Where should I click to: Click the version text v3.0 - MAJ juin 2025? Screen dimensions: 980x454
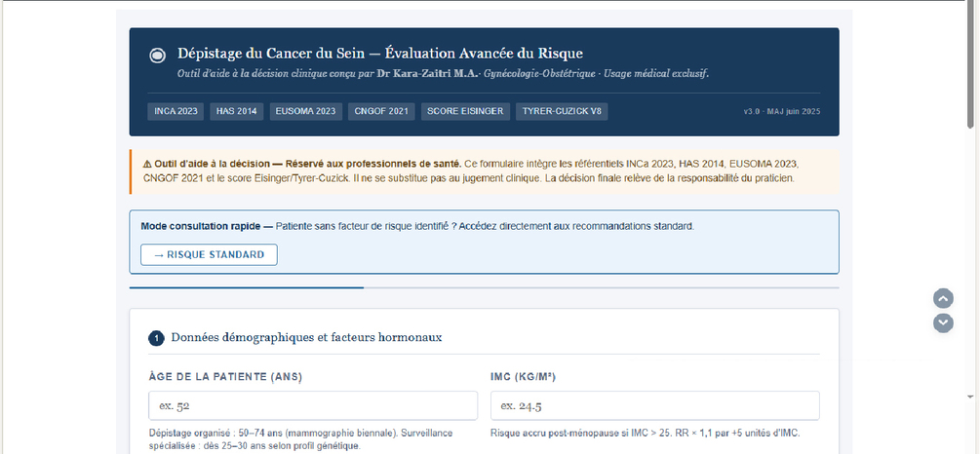click(x=782, y=112)
